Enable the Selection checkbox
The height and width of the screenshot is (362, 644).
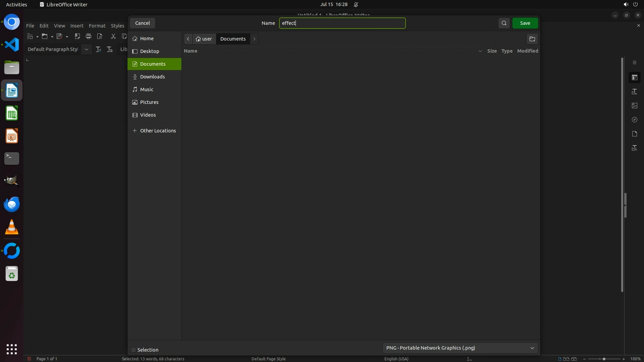(x=133, y=350)
